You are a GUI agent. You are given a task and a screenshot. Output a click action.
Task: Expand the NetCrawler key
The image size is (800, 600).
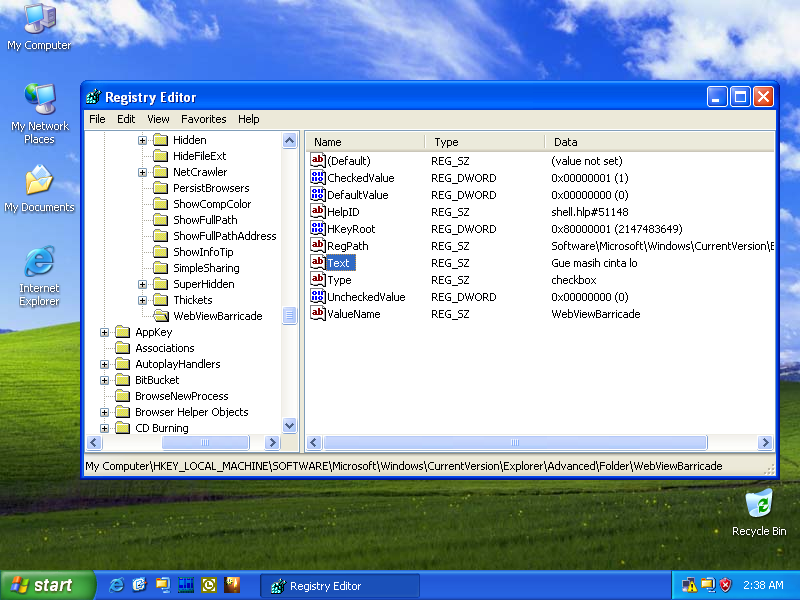click(142, 172)
